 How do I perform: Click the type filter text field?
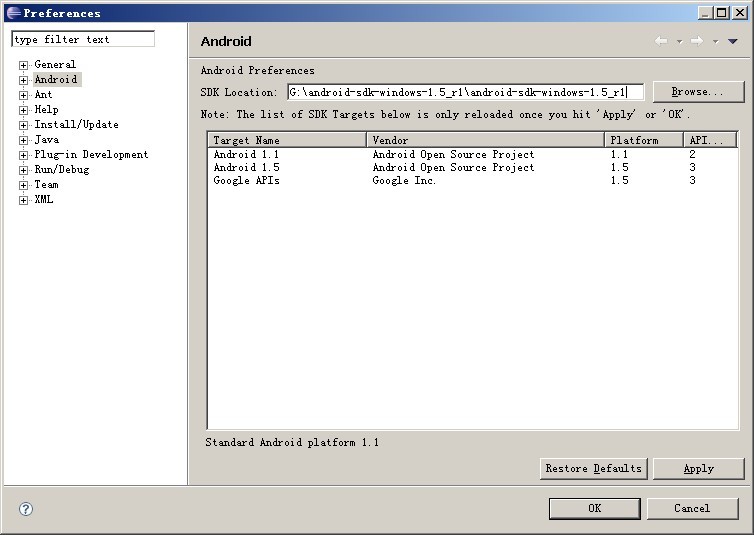point(83,39)
